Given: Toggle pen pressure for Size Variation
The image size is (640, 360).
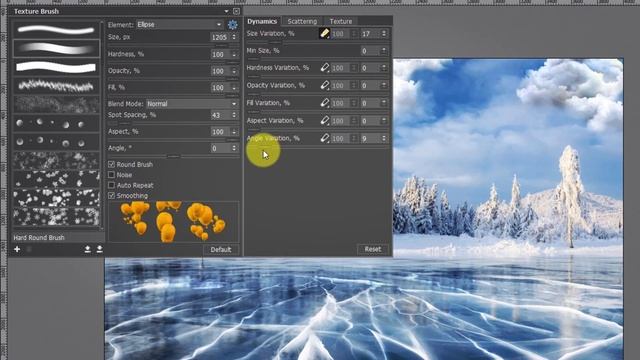Looking at the screenshot, I should [x=324, y=33].
